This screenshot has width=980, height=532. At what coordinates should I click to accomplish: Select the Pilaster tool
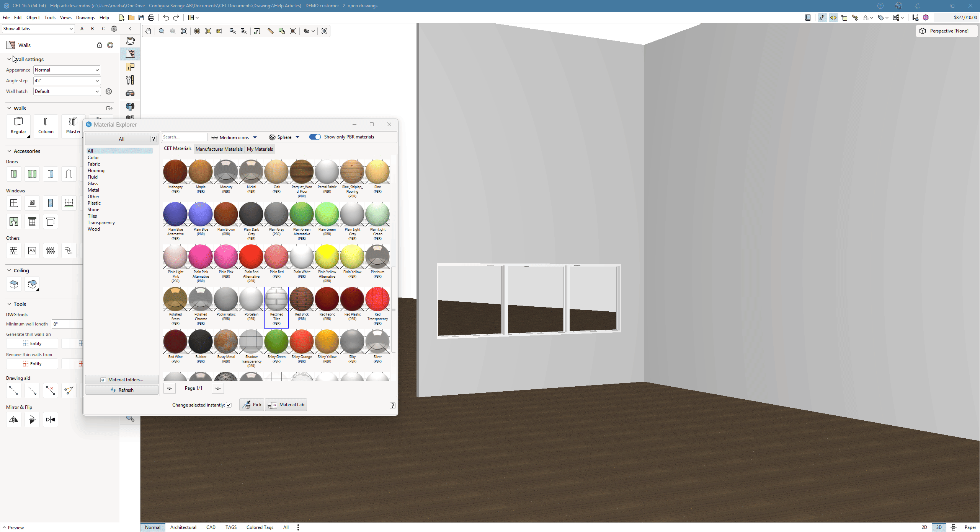click(73, 126)
